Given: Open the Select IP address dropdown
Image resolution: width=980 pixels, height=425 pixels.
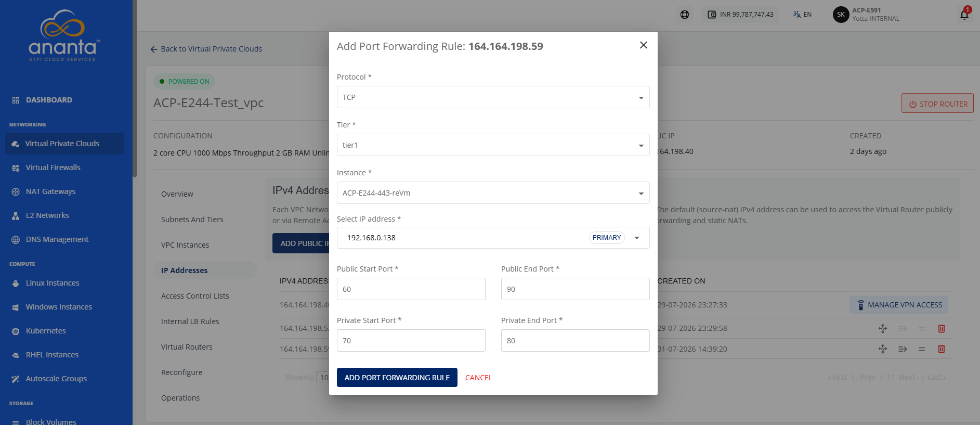Looking at the screenshot, I should click(x=493, y=238).
